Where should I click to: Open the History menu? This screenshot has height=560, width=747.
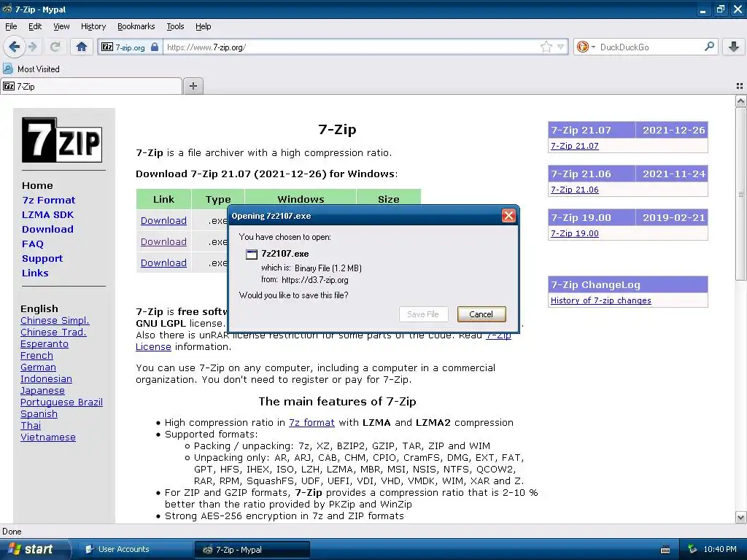(x=93, y=27)
